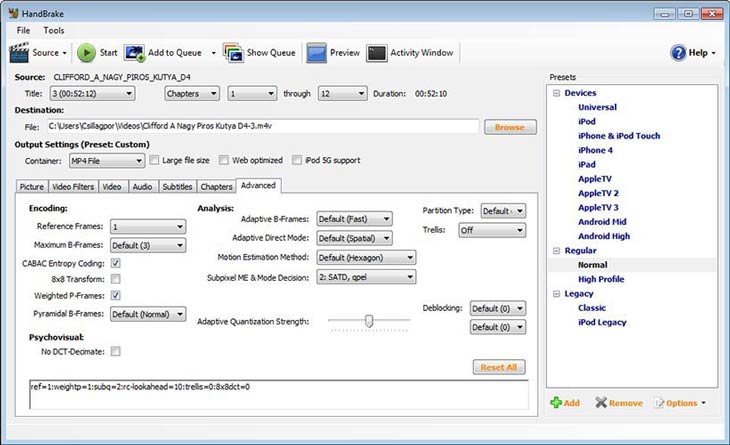Viewport: 730px width, 445px height.
Task: Open the Trellis dropdown
Action: point(492,230)
